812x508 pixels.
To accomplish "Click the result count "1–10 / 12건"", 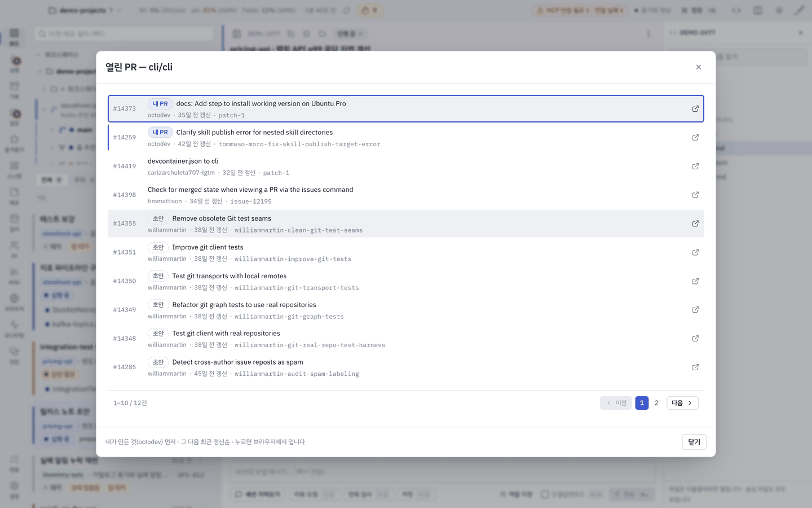I will pos(130,403).
